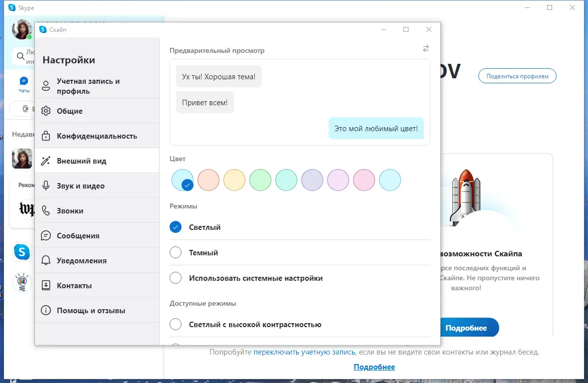This screenshot has height=383, width=588.
Task: Open the recent chat contact avatar
Action: (22, 158)
